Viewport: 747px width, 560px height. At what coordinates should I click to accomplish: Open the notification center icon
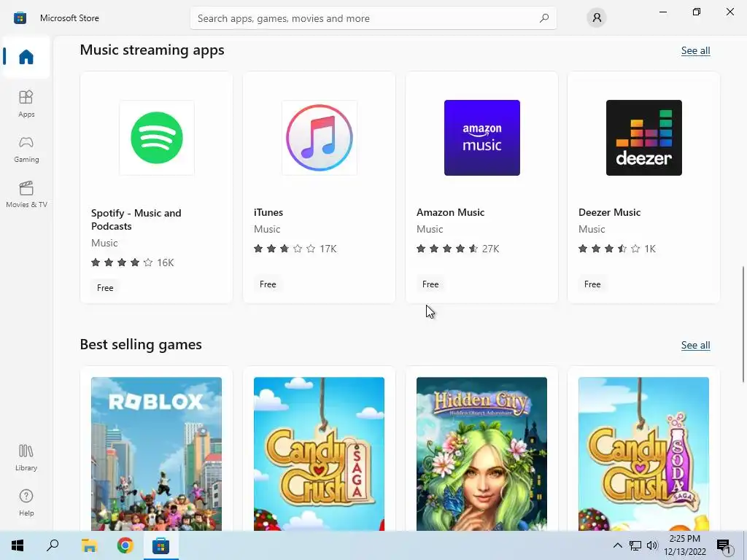723,545
